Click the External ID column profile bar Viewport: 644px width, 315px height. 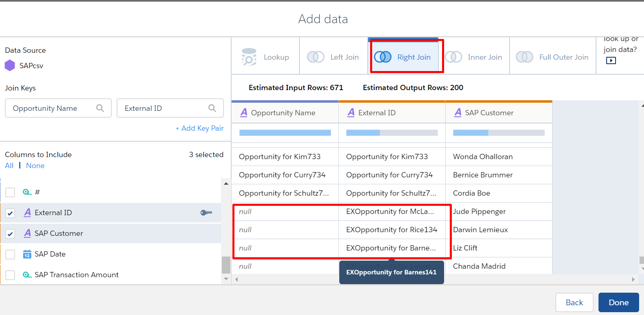pos(392,133)
